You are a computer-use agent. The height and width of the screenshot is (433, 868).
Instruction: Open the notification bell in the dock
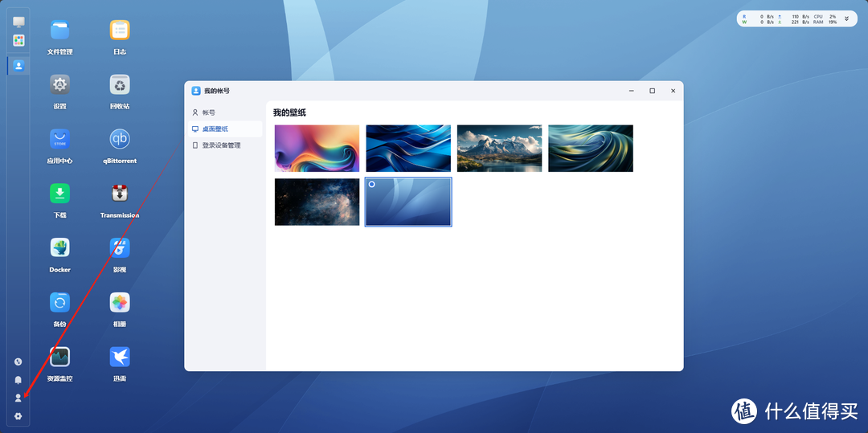pos(18,380)
